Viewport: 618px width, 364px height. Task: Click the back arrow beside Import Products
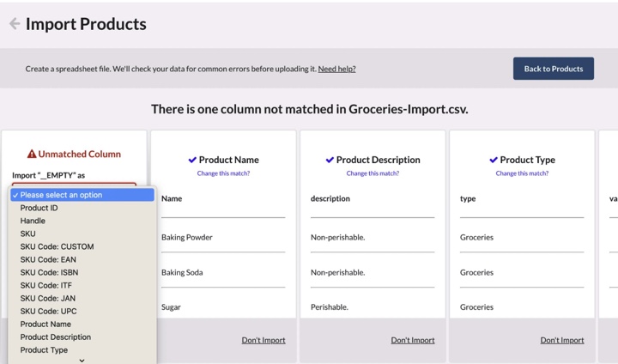[15, 24]
